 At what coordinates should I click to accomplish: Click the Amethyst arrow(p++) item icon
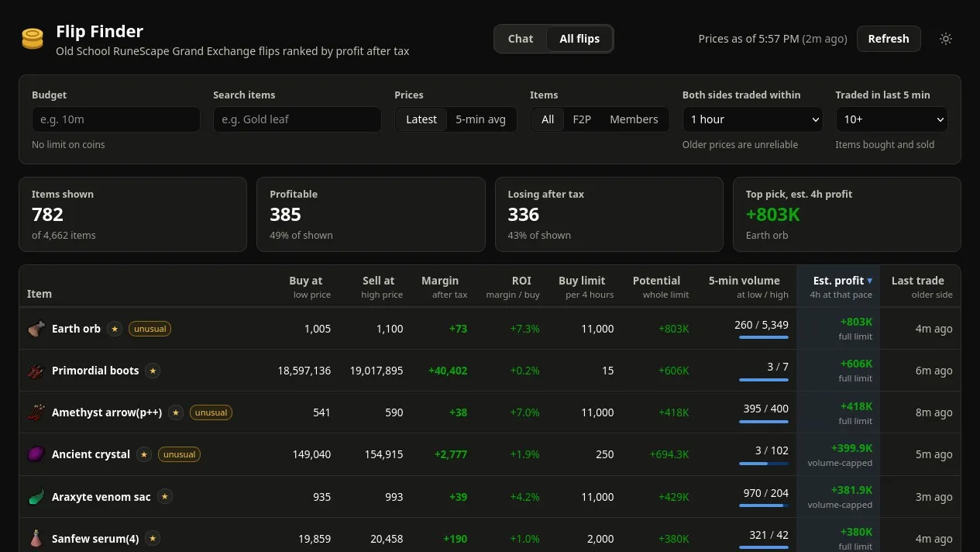click(36, 412)
